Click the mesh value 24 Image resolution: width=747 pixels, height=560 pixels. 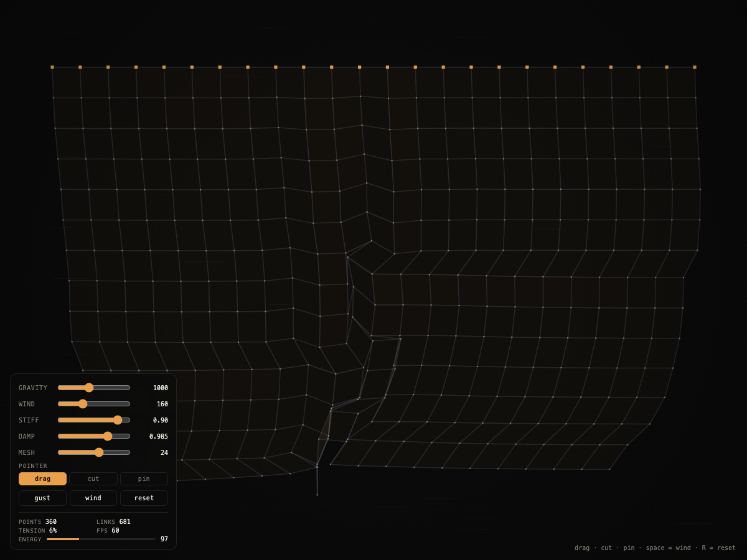pyautogui.click(x=164, y=452)
